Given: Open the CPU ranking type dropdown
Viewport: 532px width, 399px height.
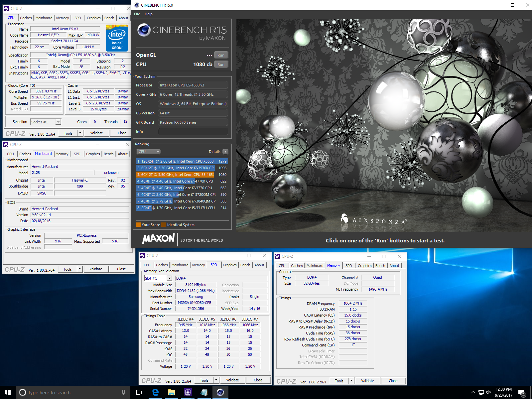Looking at the screenshot, I should click(148, 152).
